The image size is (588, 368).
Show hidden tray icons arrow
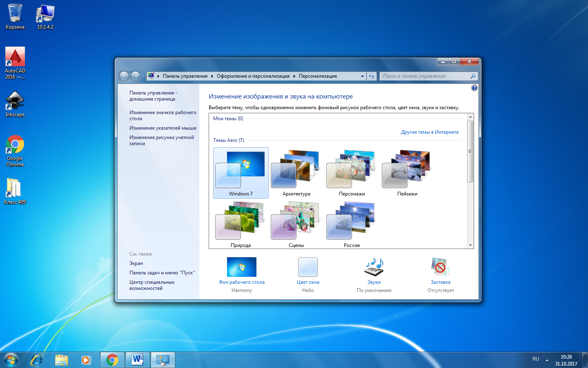(547, 360)
